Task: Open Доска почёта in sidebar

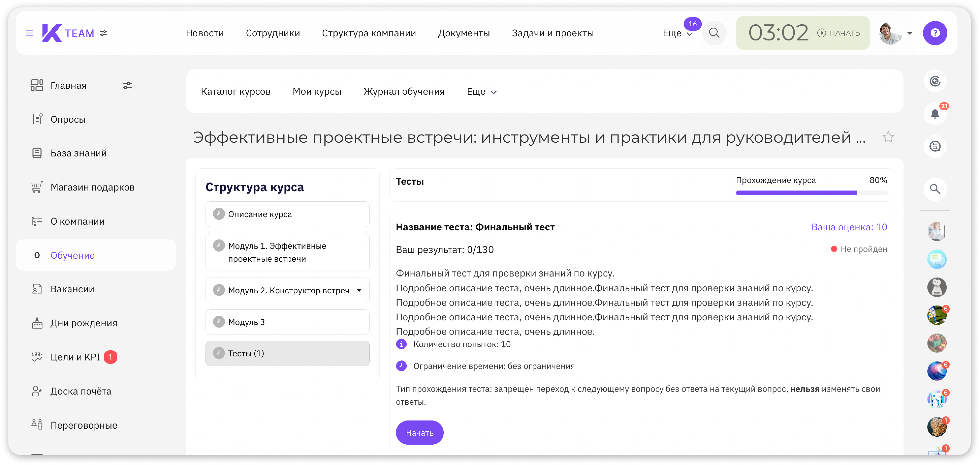Action: point(81,391)
